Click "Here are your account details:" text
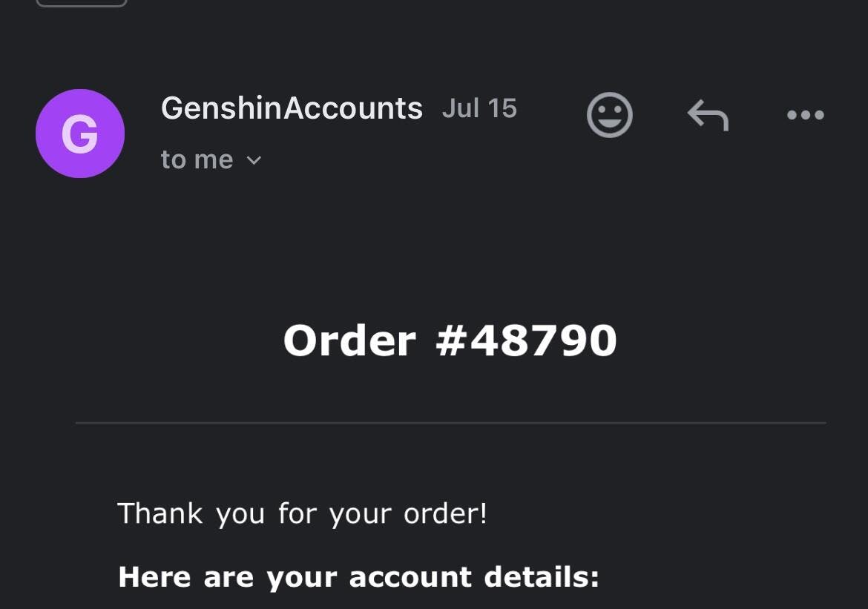868x609 pixels. (x=358, y=577)
